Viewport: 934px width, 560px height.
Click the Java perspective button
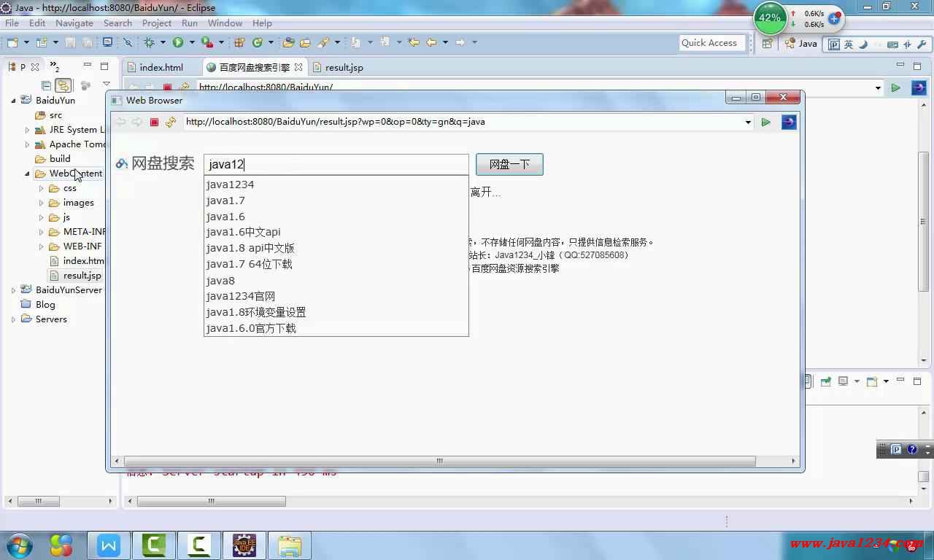(x=801, y=44)
